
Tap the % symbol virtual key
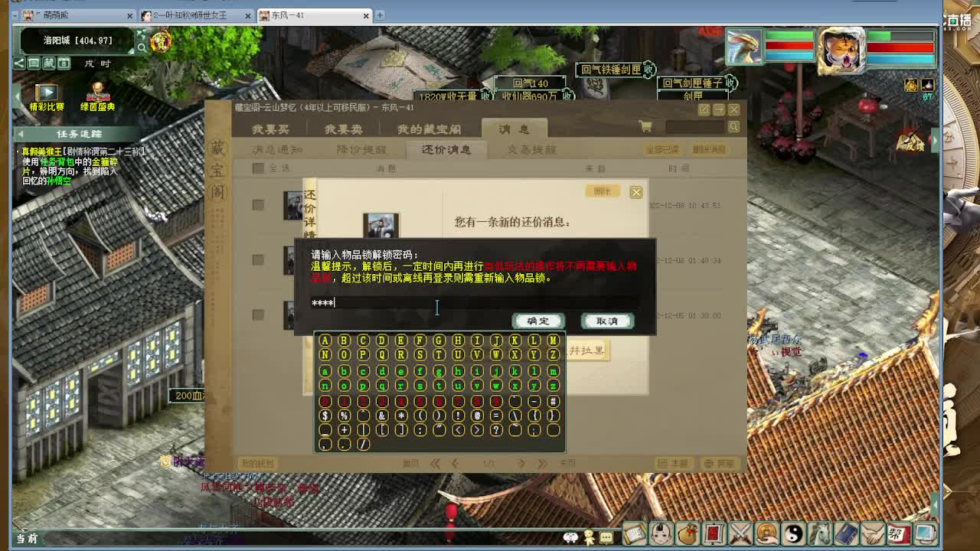pyautogui.click(x=344, y=416)
